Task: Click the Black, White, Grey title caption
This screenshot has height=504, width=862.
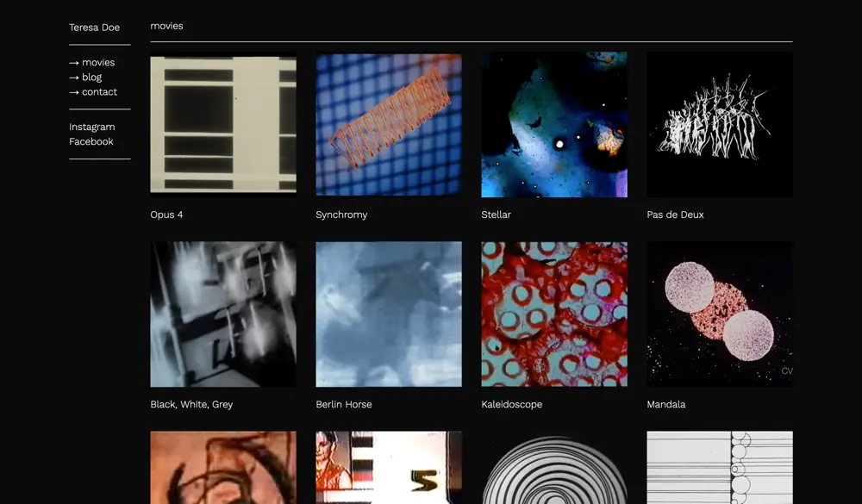Action: coord(191,405)
